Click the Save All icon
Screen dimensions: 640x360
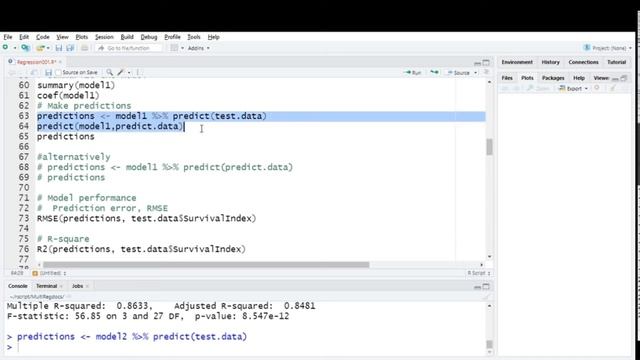pyautogui.click(x=70, y=48)
